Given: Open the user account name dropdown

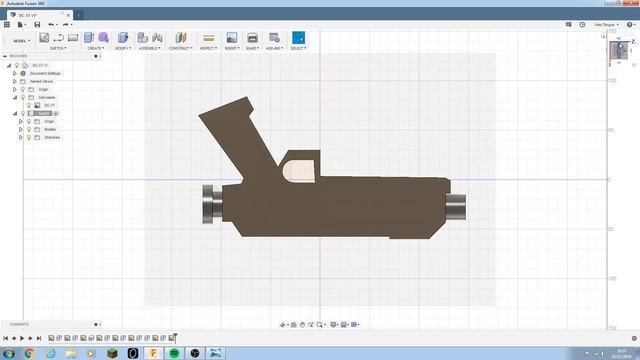Looking at the screenshot, I should [x=606, y=25].
